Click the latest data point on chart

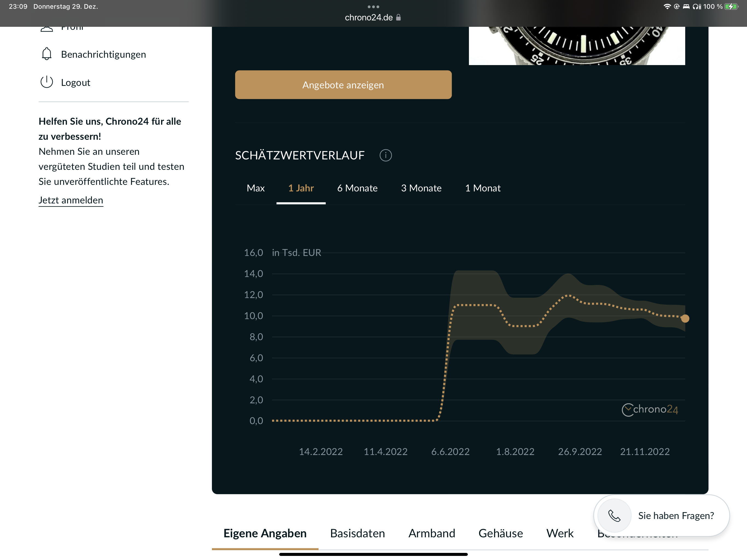coord(685,319)
